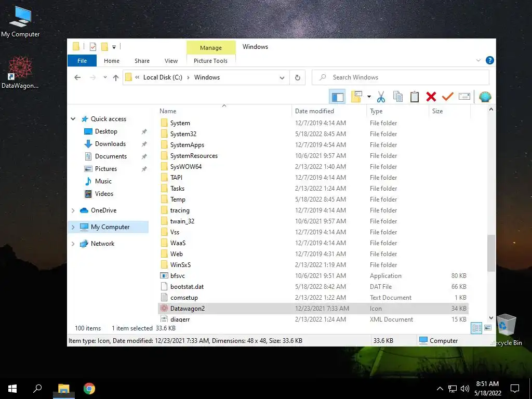The width and height of the screenshot is (532, 399).
Task: Switch to large icons view in status bar
Action: click(488, 328)
